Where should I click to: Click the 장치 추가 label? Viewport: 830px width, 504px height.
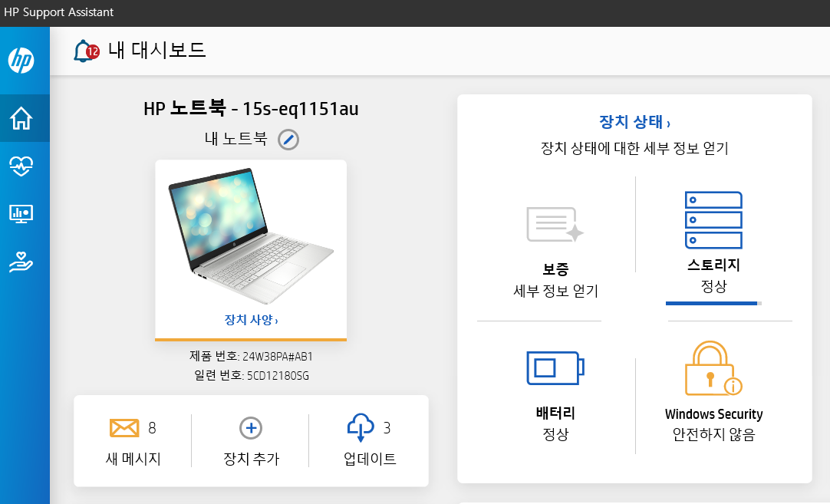click(251, 459)
